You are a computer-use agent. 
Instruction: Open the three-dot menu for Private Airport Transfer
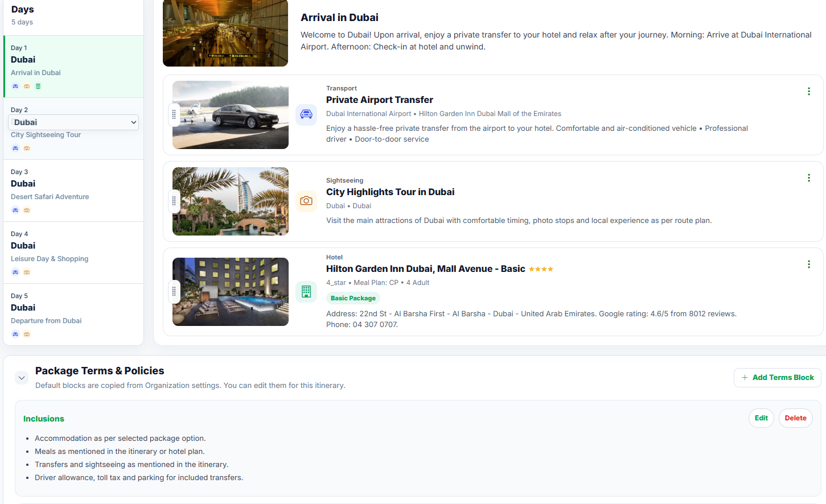pyautogui.click(x=808, y=92)
